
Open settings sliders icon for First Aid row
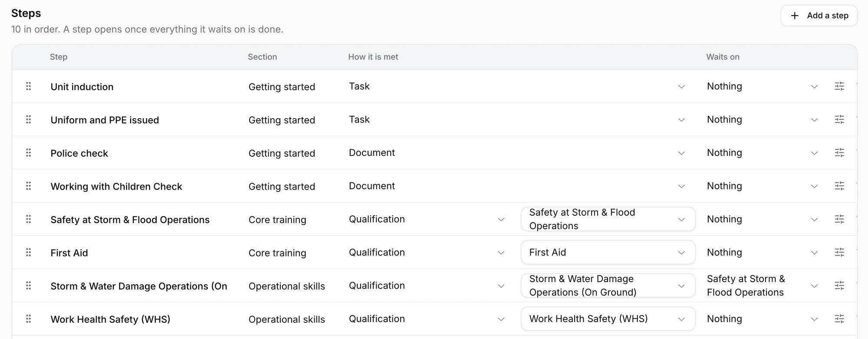point(839,252)
